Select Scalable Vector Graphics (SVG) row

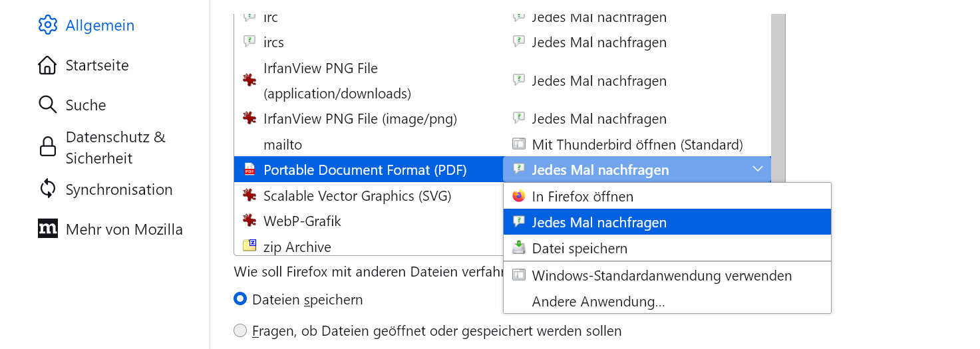(357, 196)
